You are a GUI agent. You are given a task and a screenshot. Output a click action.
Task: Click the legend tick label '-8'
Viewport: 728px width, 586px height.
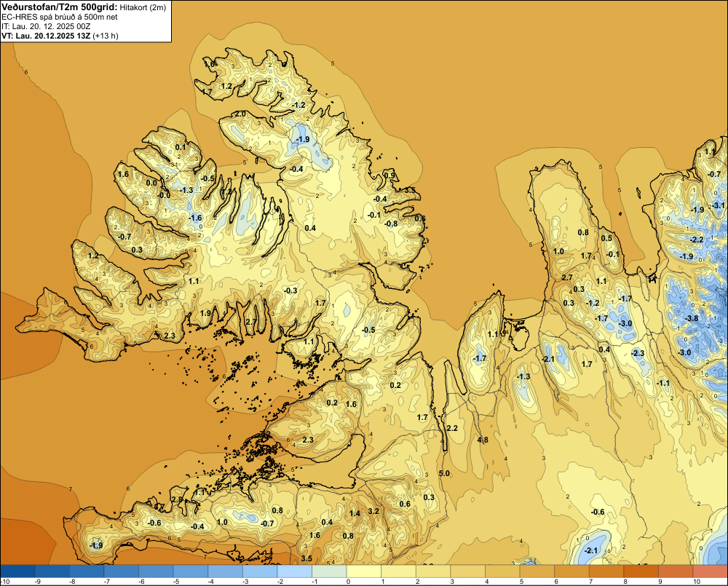pos(72,582)
